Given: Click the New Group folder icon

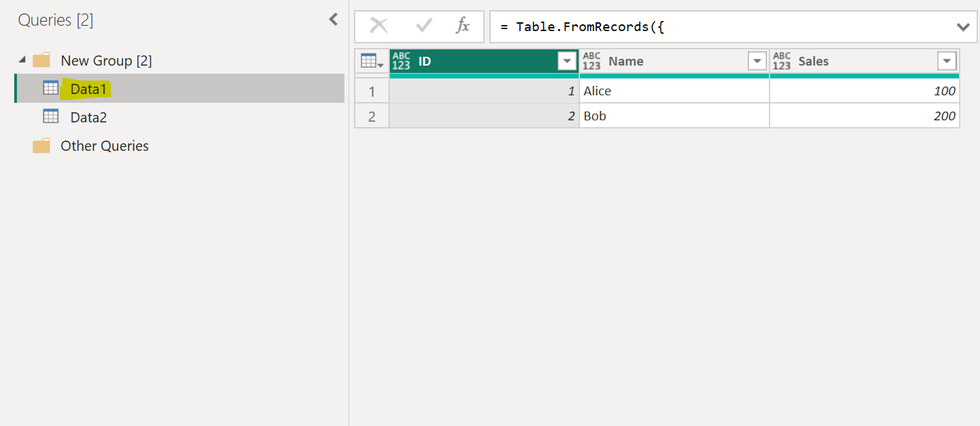Looking at the screenshot, I should click(41, 61).
